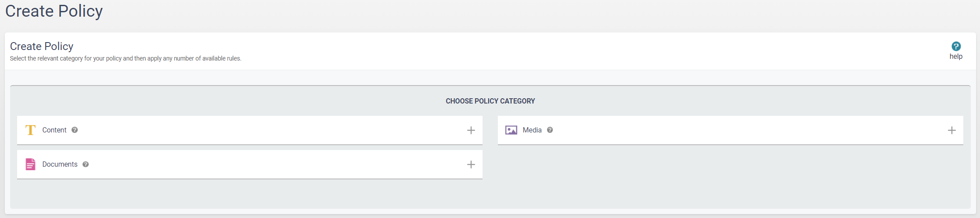Click the pink Documents file icon
The width and height of the screenshot is (980, 218).
coord(30,164)
